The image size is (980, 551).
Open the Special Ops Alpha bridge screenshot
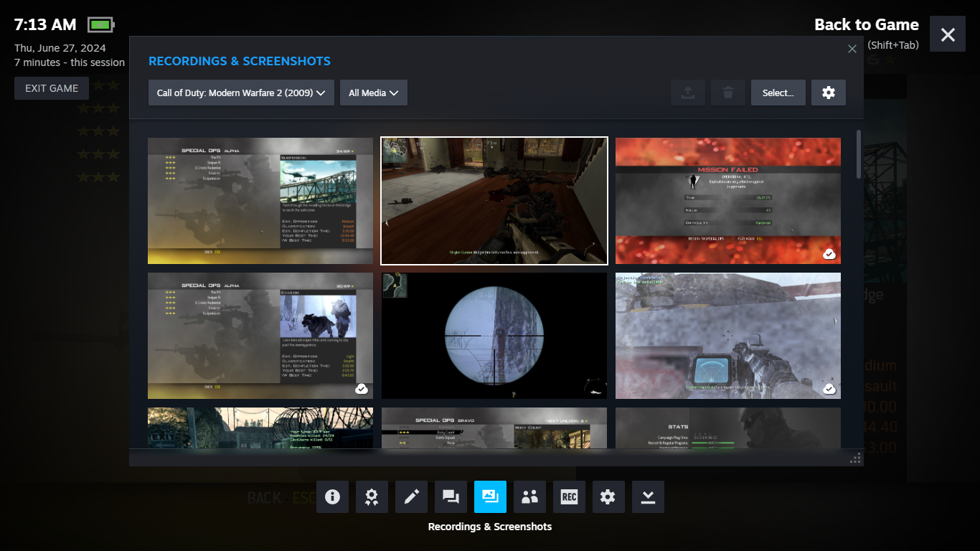click(260, 201)
